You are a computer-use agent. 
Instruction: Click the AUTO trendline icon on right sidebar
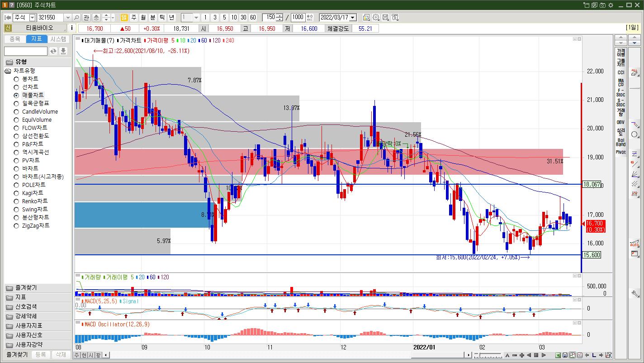(x=635, y=244)
